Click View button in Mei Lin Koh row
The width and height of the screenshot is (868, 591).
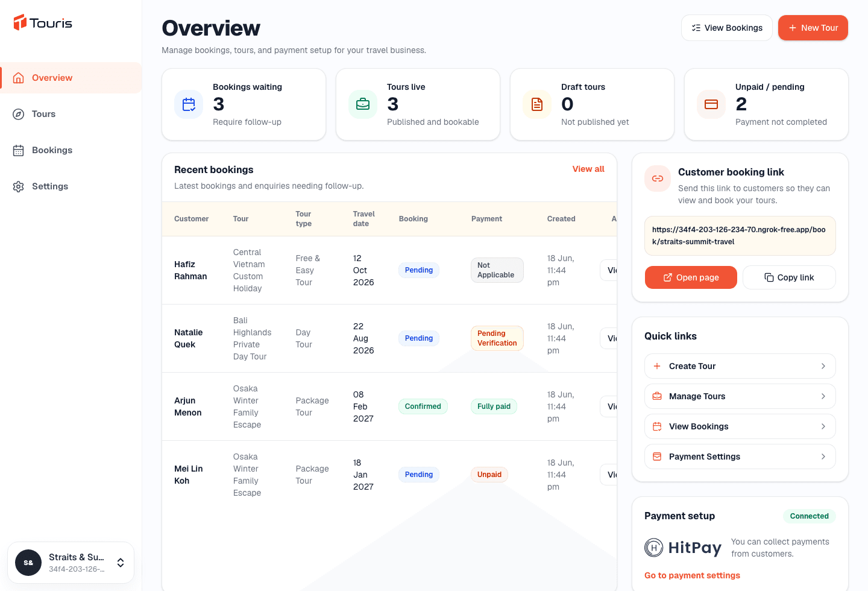(x=609, y=475)
